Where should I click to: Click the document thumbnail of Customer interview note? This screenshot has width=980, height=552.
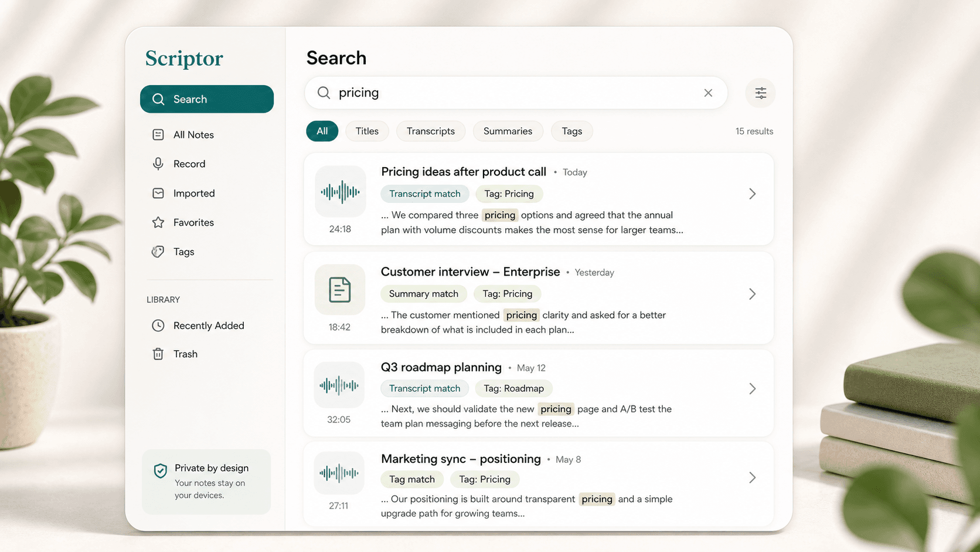click(340, 290)
